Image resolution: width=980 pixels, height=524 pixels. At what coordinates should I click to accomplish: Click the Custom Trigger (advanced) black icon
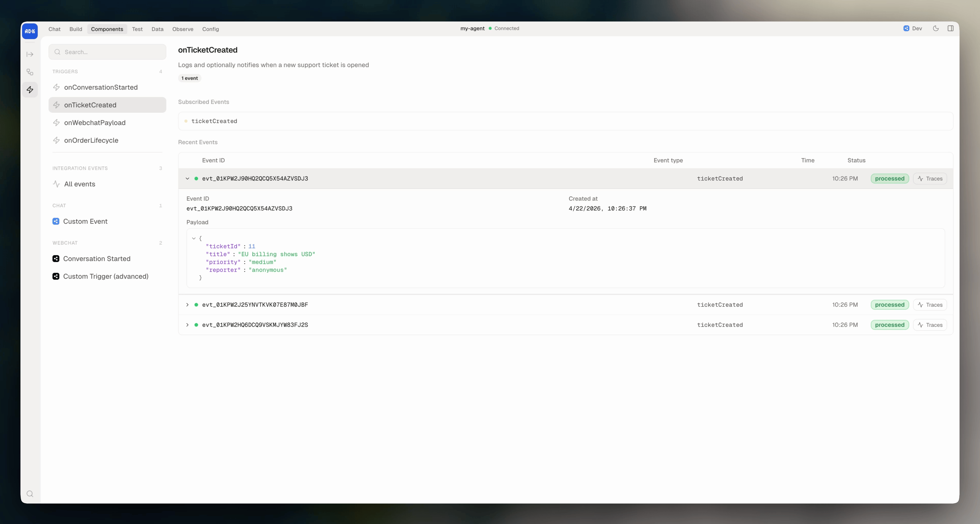tap(56, 276)
